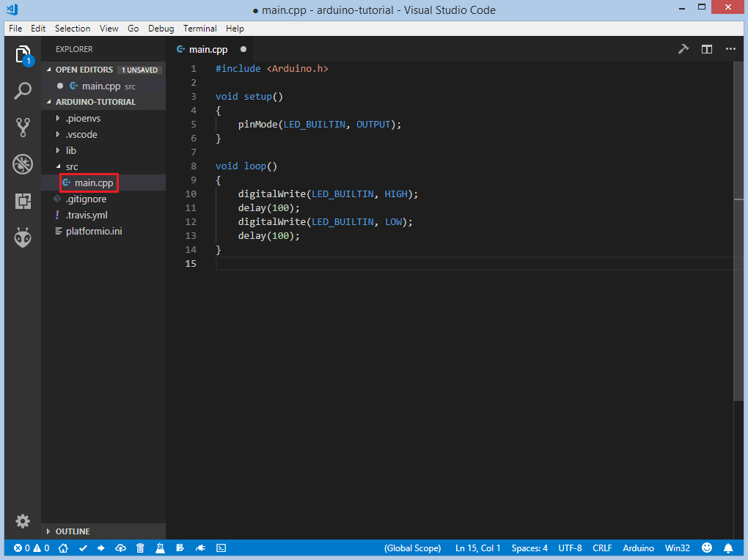Open the Go menu

click(133, 28)
